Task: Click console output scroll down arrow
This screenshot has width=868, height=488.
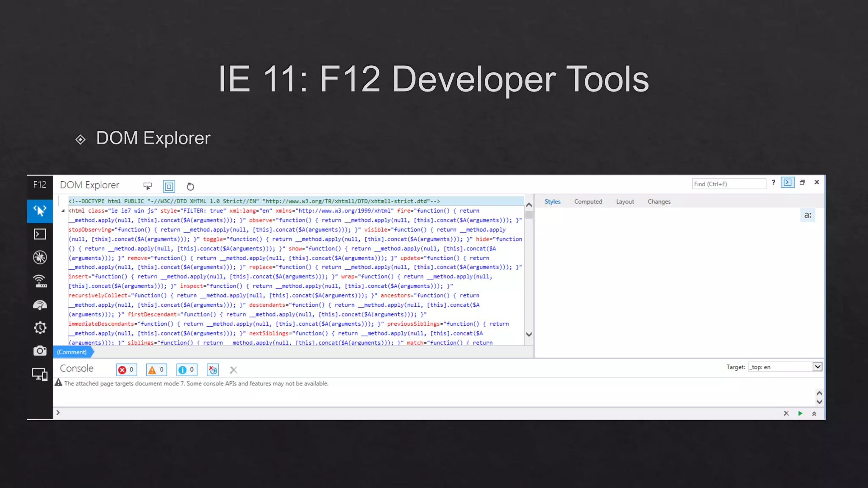Action: point(819,402)
